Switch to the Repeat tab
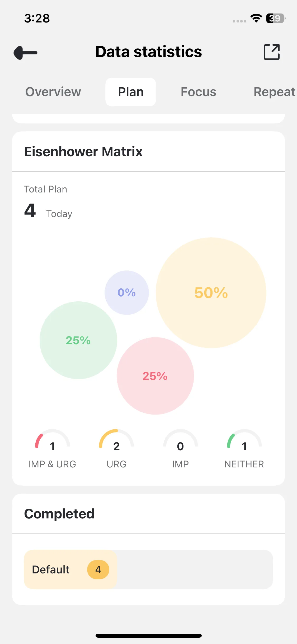 tap(274, 92)
